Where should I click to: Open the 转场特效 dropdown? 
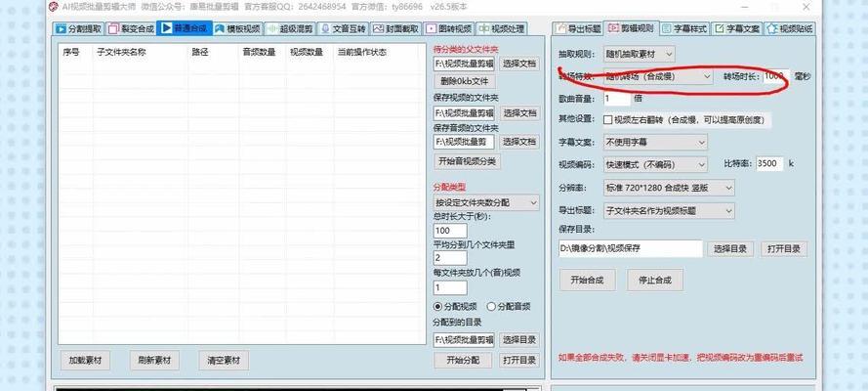point(658,76)
